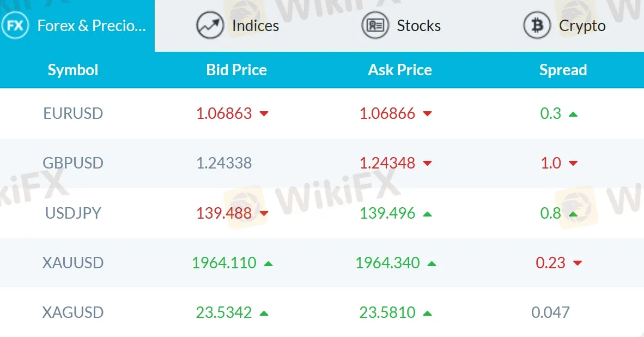This screenshot has width=644, height=337.
Task: Switch to the Stocks tab
Action: pos(420,25)
